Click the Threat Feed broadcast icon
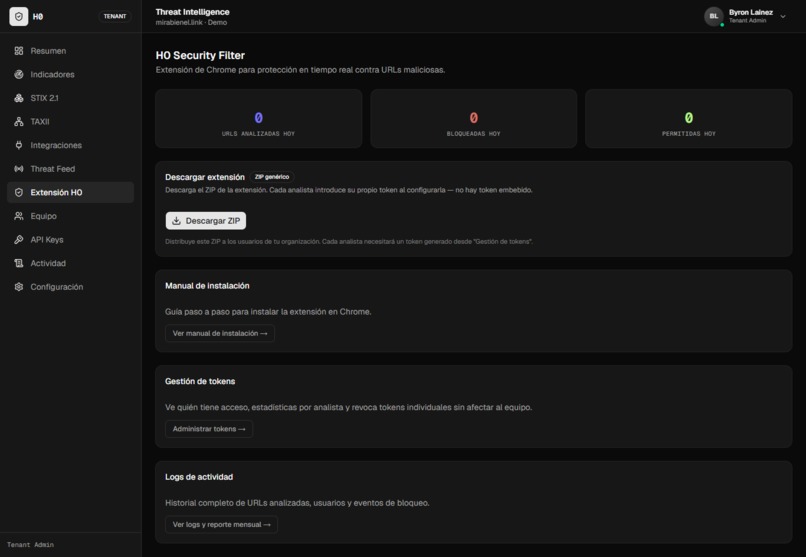806x557 pixels. (x=19, y=169)
